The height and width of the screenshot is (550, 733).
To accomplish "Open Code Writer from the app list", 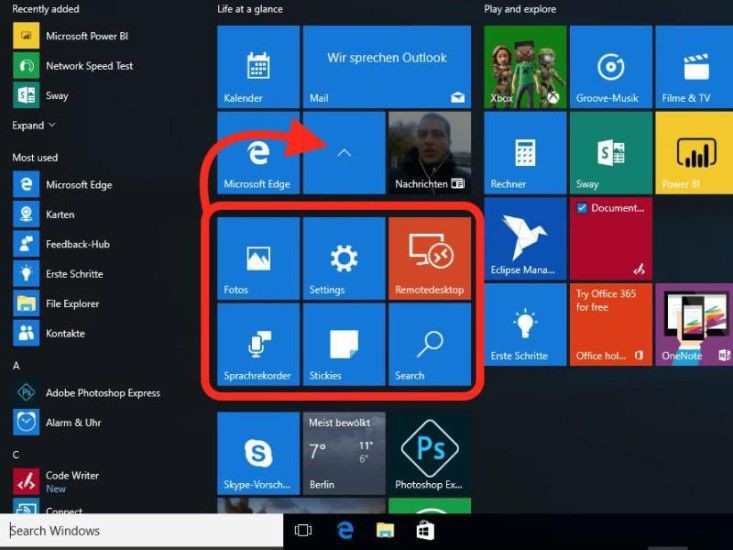I will (56, 481).
